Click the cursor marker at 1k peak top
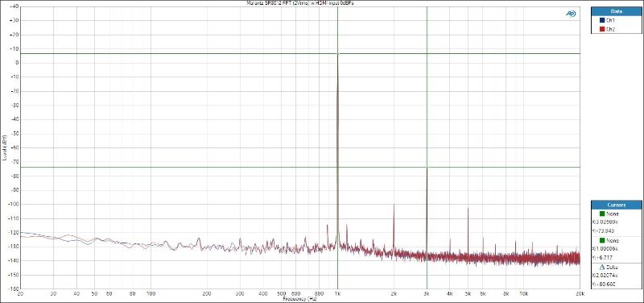The width and height of the screenshot is (644, 303). pyautogui.click(x=337, y=53)
